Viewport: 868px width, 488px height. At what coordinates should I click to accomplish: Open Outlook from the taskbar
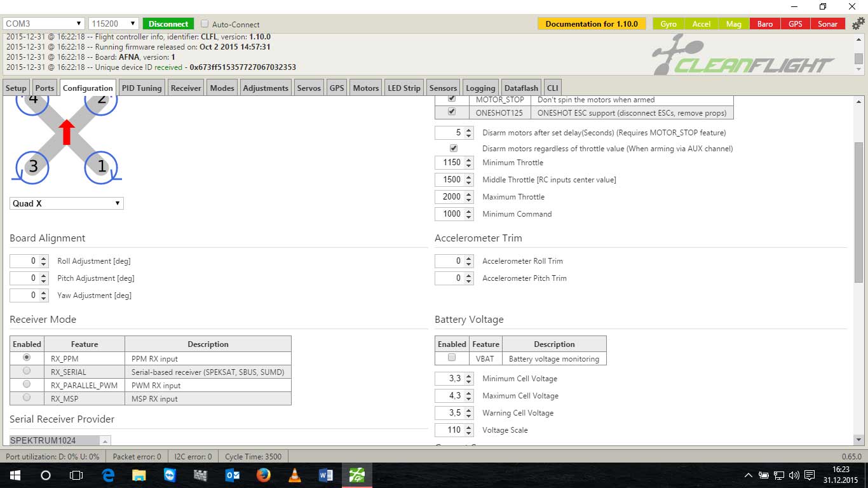(x=232, y=475)
